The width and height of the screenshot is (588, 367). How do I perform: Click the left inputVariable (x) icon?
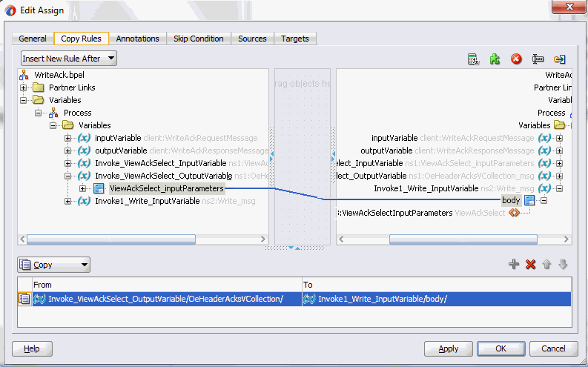coord(84,138)
